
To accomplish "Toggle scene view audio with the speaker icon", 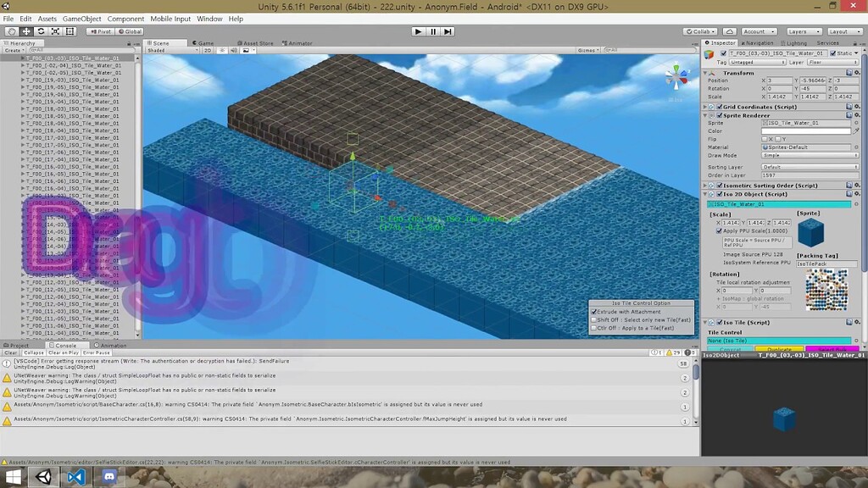I will 235,49.
